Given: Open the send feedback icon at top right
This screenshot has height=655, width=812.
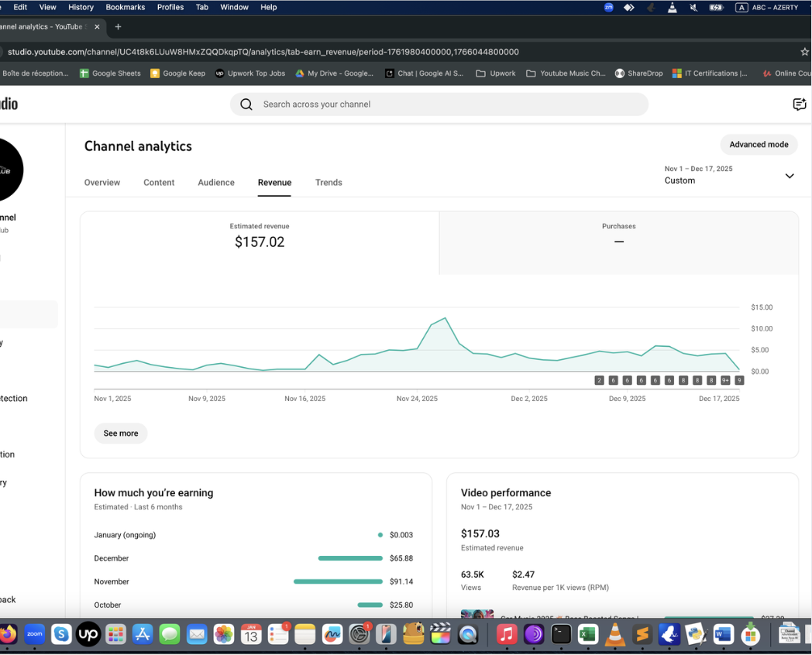Looking at the screenshot, I should tap(799, 105).
